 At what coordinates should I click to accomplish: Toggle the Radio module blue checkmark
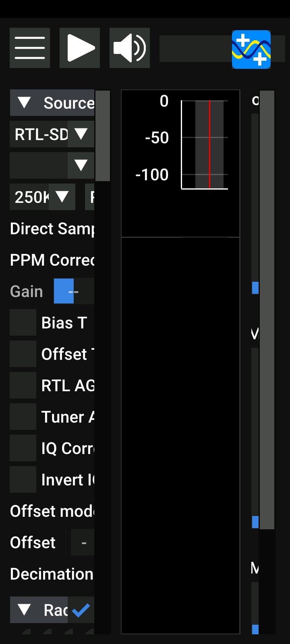(x=81, y=610)
